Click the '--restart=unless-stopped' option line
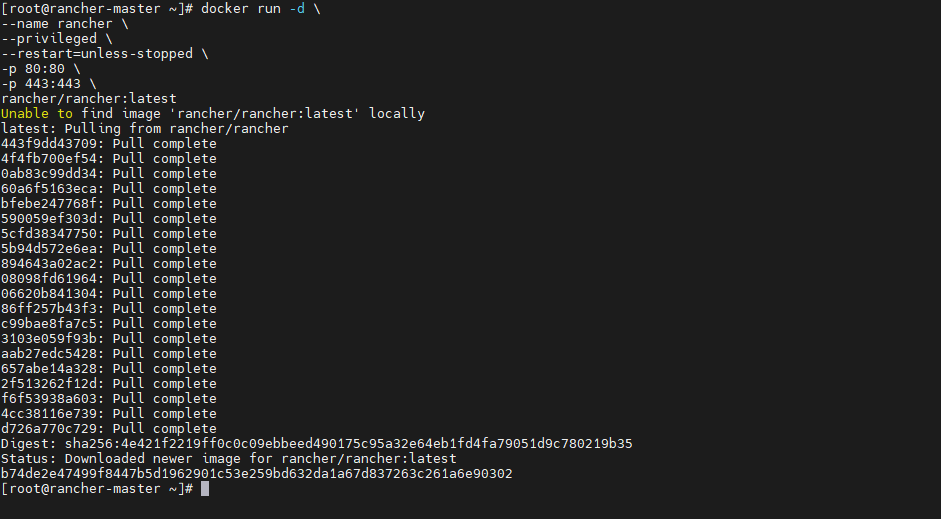Viewport: 941px width, 519px height. coord(104,54)
